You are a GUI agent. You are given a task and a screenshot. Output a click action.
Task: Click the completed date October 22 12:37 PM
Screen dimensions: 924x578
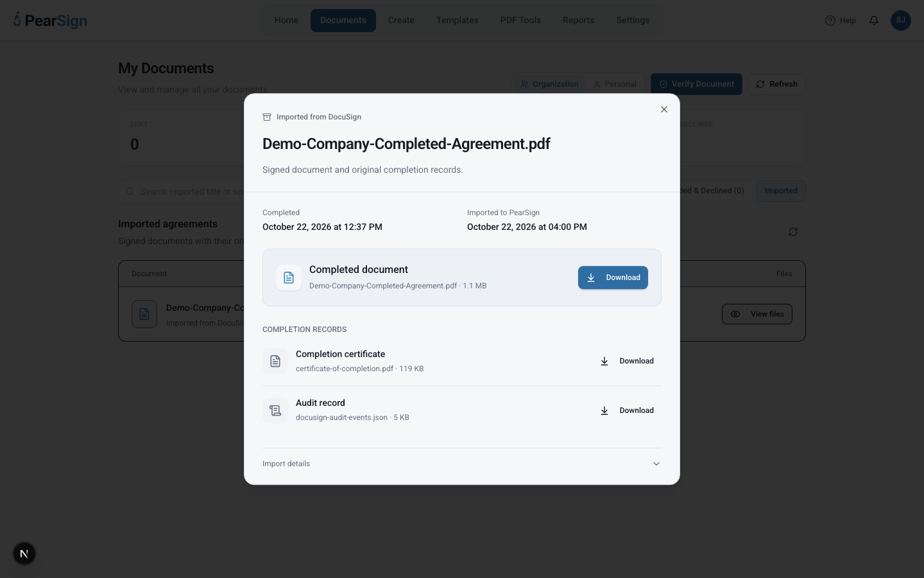(322, 227)
